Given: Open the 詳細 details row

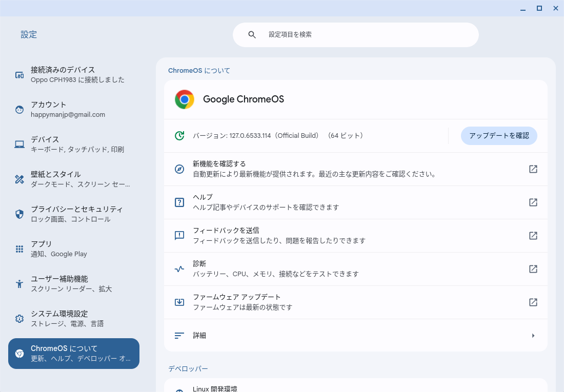Looking at the screenshot, I should (356, 336).
